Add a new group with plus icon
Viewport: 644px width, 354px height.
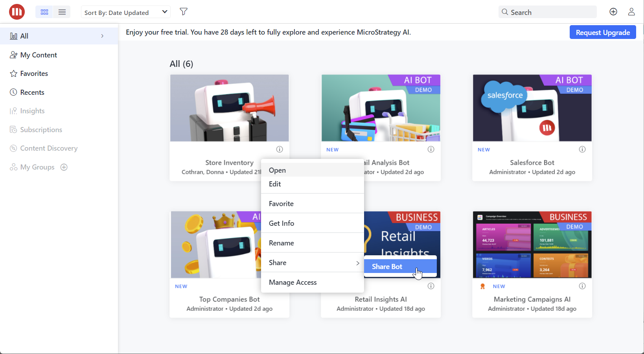tap(64, 167)
